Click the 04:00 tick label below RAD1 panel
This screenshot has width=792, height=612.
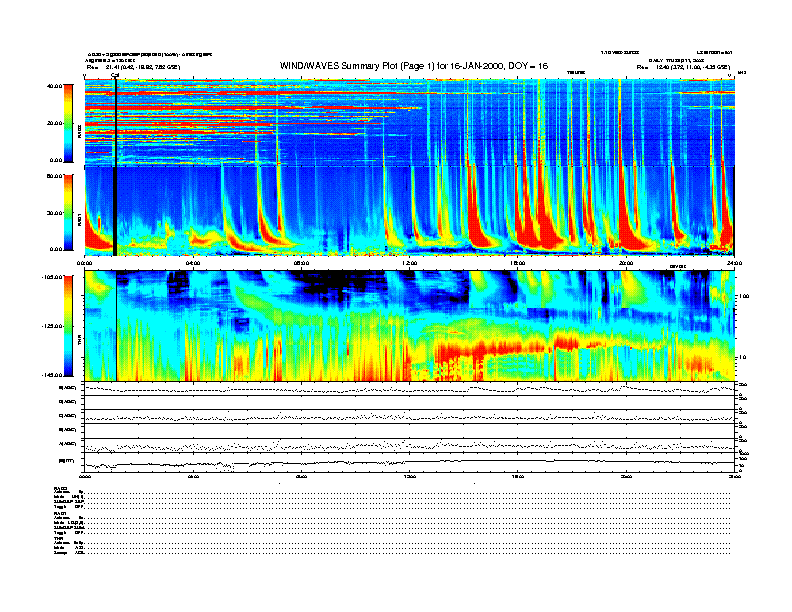[192, 263]
